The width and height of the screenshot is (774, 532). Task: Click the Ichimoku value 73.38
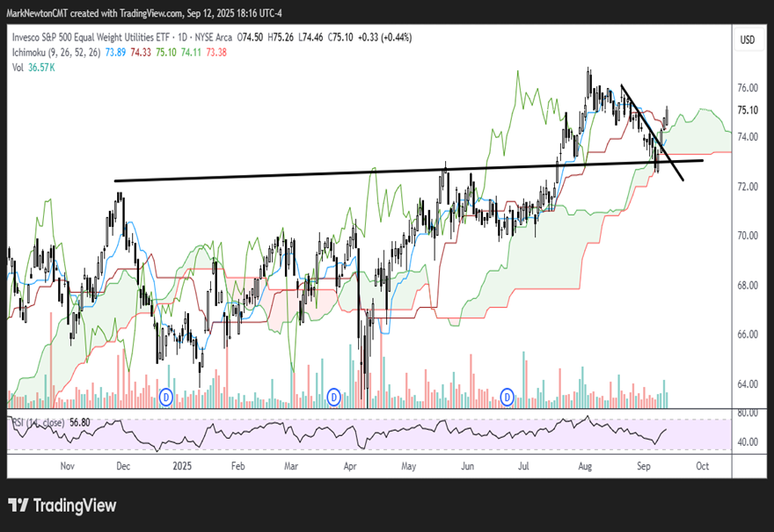point(216,52)
